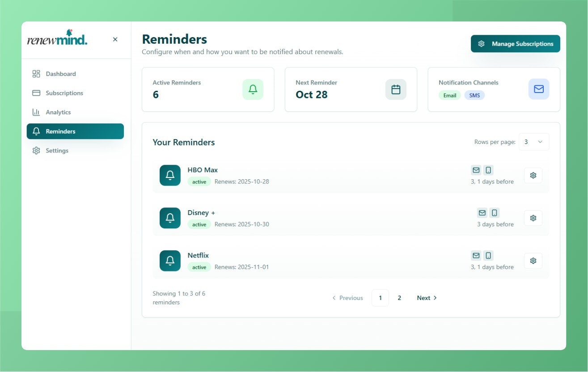Click the calendar icon on Next Reminder card
The image size is (588, 372).
tap(396, 89)
